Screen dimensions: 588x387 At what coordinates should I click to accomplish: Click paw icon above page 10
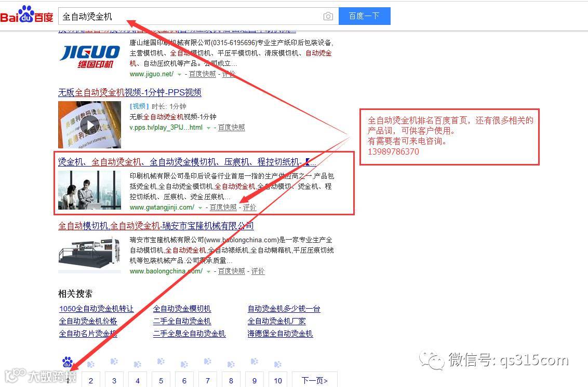(278, 364)
